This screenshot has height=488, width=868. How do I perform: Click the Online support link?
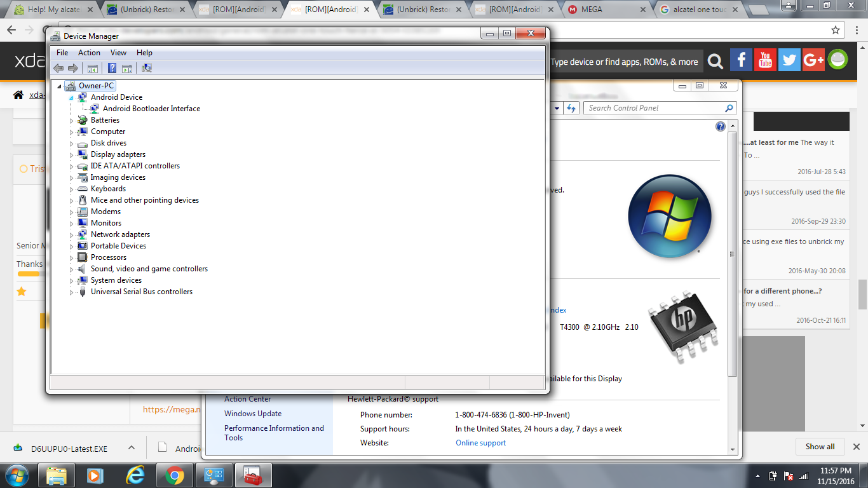(x=480, y=443)
